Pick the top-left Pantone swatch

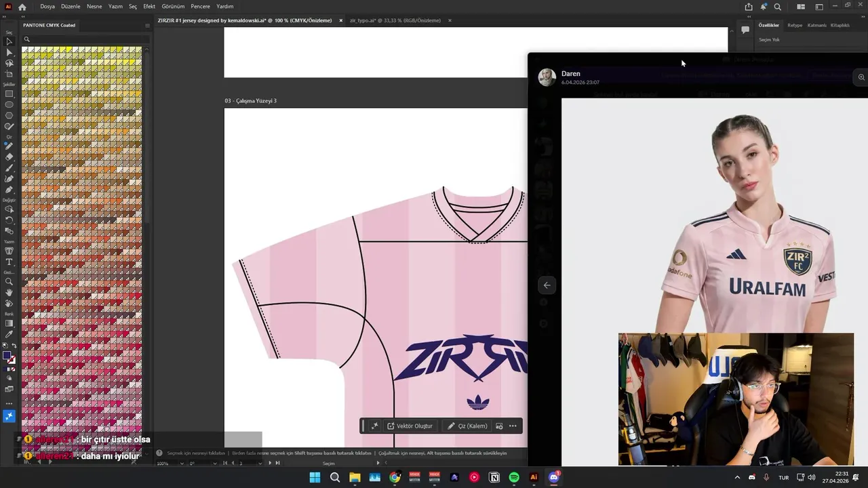(x=26, y=49)
